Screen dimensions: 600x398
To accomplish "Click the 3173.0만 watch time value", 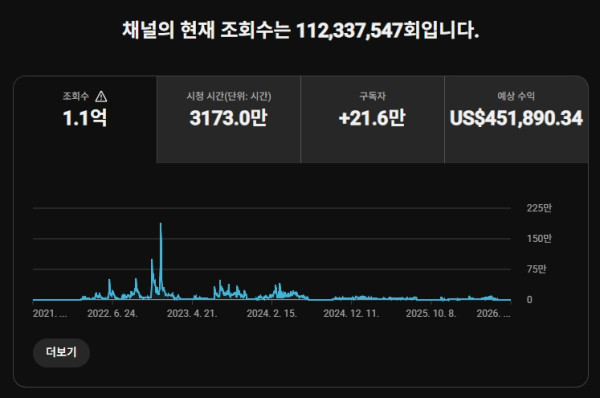I will pyautogui.click(x=228, y=118).
